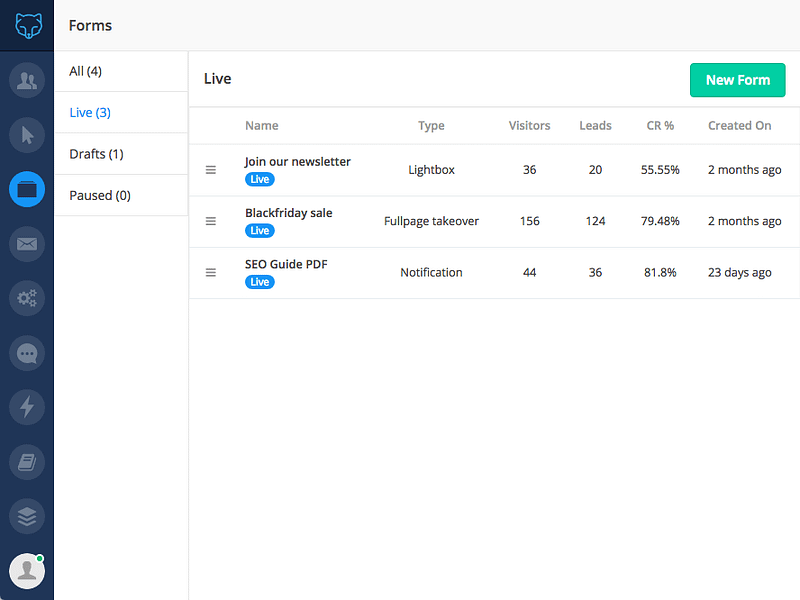Open the menu handle for Blackfriday sale
800x600 pixels.
[211, 221]
